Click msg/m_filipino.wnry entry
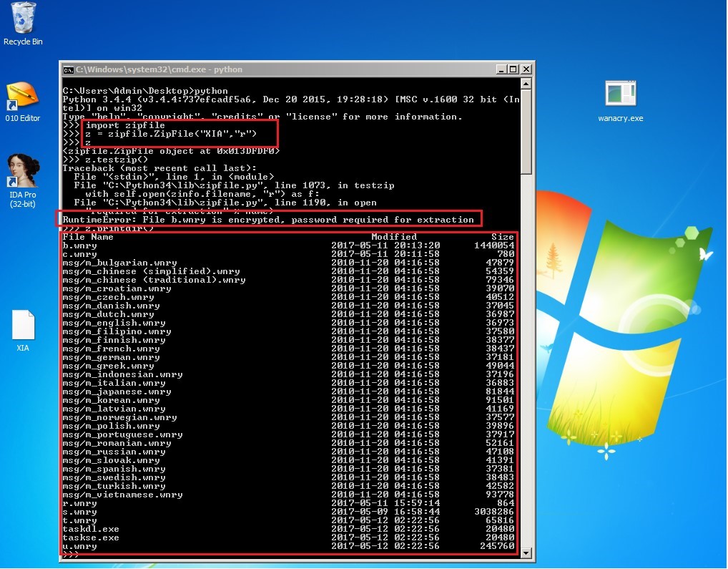Screen dimensions: 728x569 point(117,331)
